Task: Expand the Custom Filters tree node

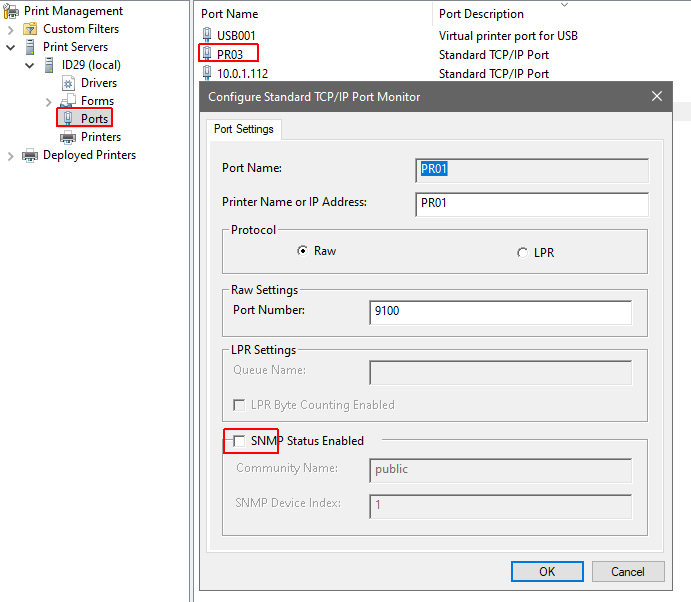Action: pos(11,30)
